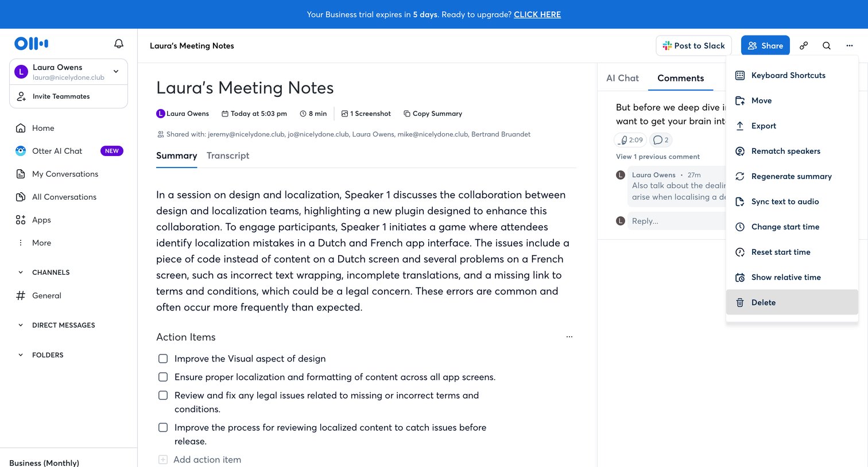
Task: Click the Today at 5:03 pm date
Action: [x=254, y=114]
